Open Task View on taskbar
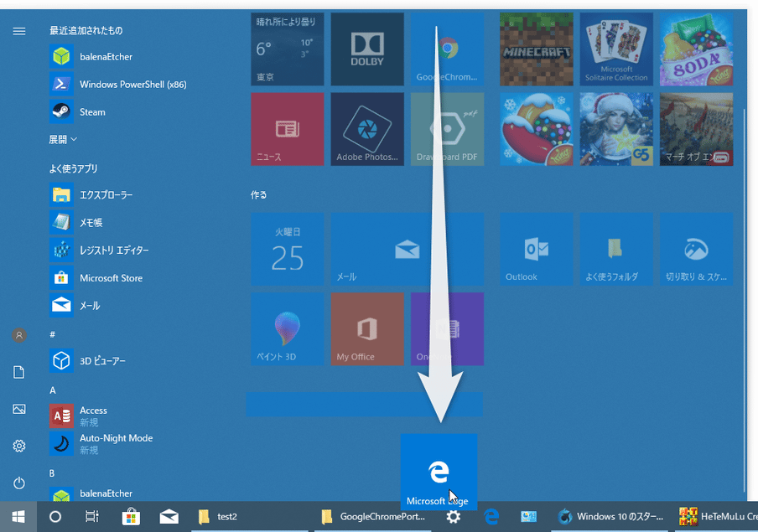758x532 pixels. tap(92, 517)
